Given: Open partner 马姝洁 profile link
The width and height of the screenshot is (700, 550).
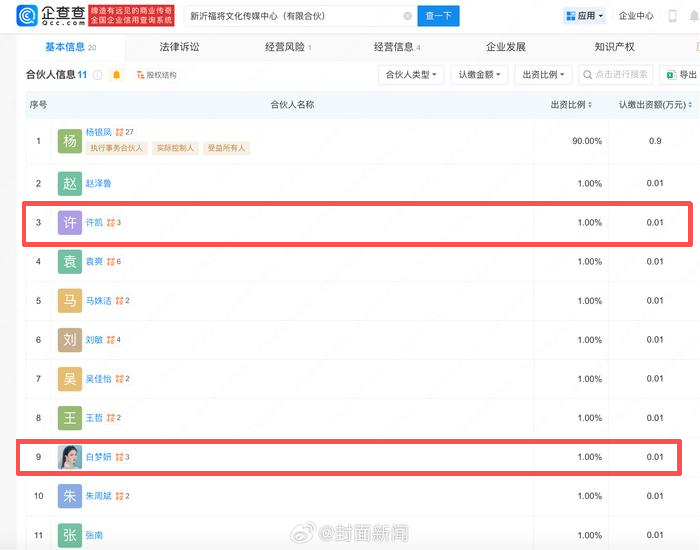Looking at the screenshot, I should (98, 301).
